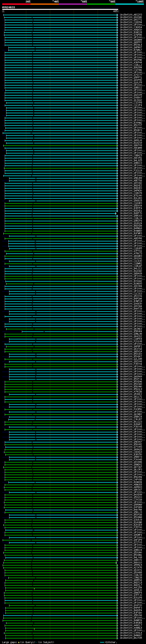Open hit UniRef100_Q4S7T1
The height and width of the screenshot is (644, 146).
[131, 20]
